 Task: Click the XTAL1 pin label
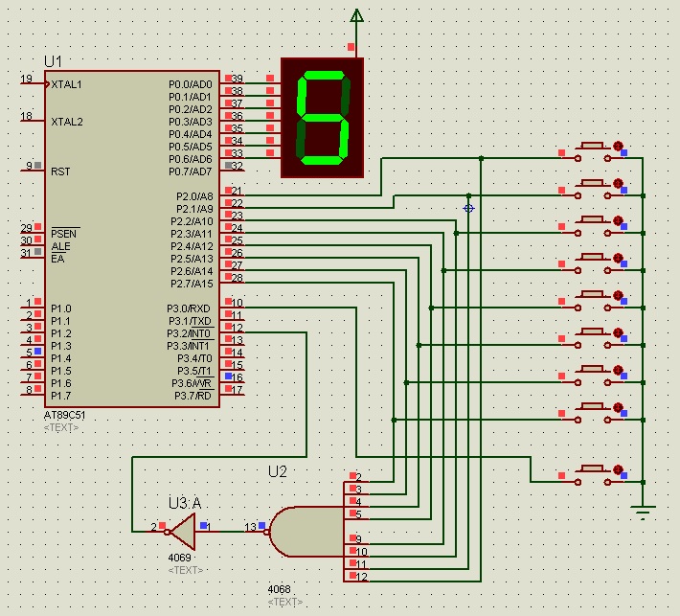(66, 84)
